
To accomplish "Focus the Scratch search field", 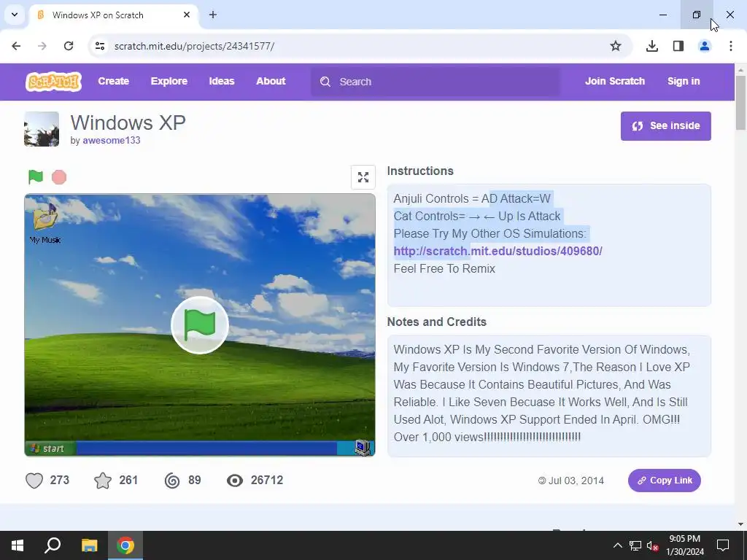I will [x=436, y=82].
